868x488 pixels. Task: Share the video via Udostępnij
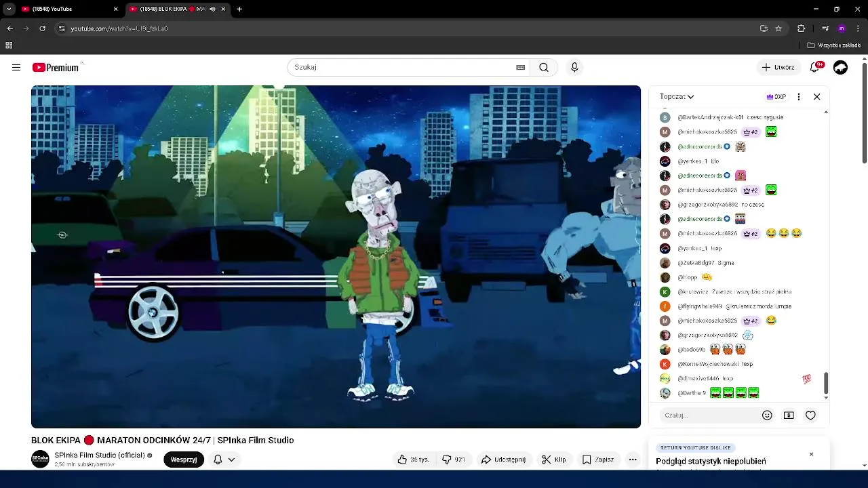click(x=503, y=460)
